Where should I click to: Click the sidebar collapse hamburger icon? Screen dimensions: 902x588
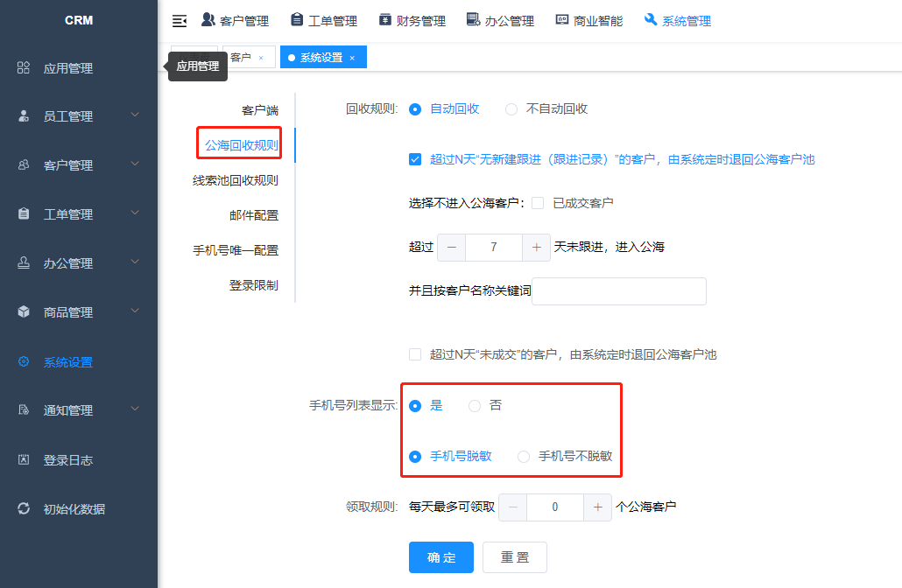point(180,21)
